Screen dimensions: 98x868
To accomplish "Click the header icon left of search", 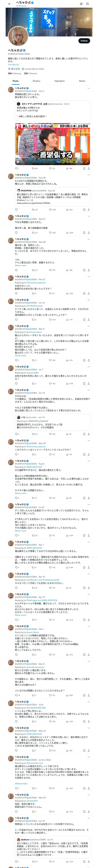I will (81, 4).
